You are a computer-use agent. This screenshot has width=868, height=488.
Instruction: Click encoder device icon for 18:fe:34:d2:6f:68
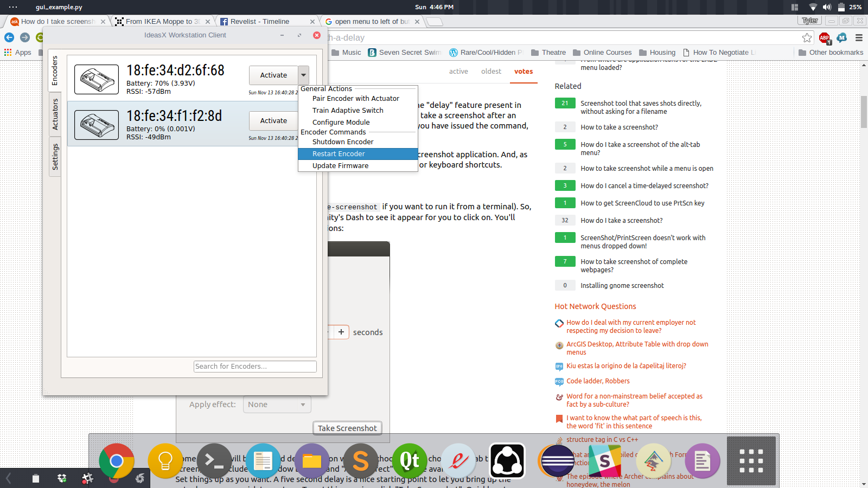[97, 79]
